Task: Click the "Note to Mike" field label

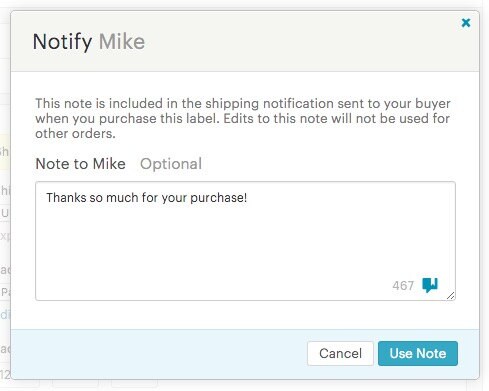Action: [80, 164]
